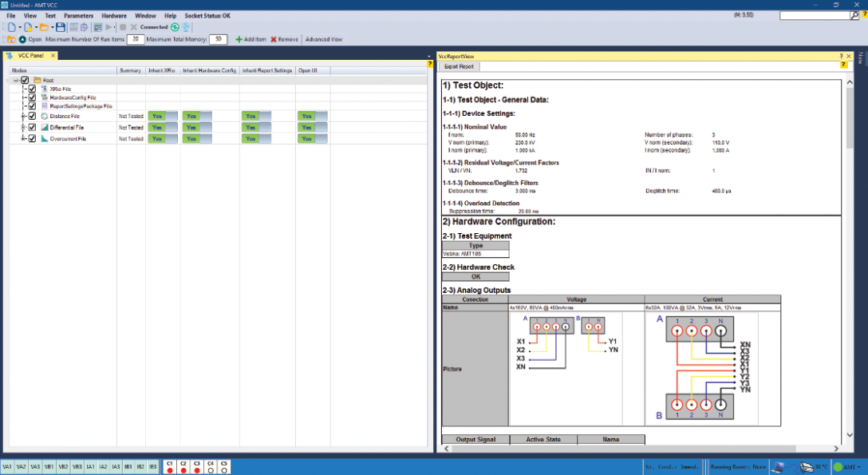Toggle Inherit XRio for Distance File

pyautogui.click(x=163, y=116)
